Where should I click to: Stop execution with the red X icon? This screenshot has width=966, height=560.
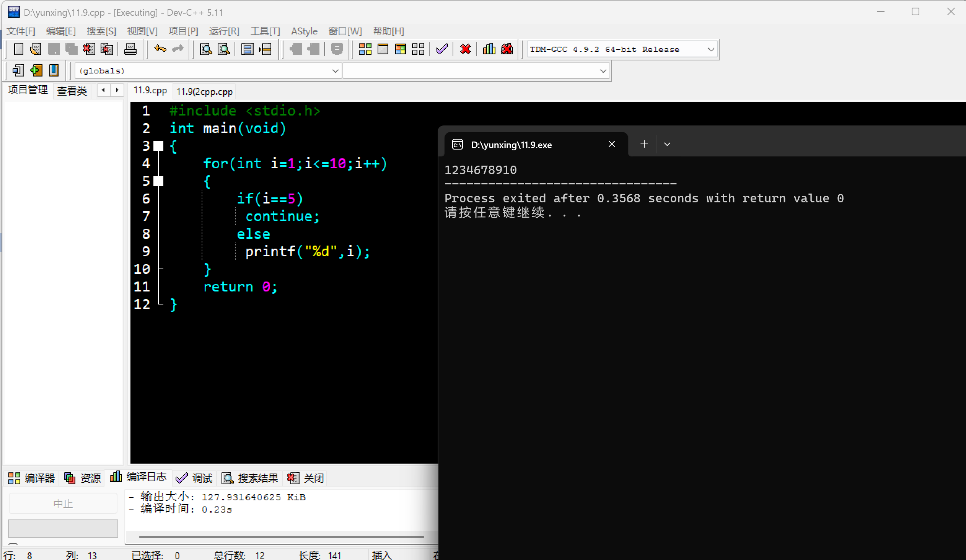(465, 49)
